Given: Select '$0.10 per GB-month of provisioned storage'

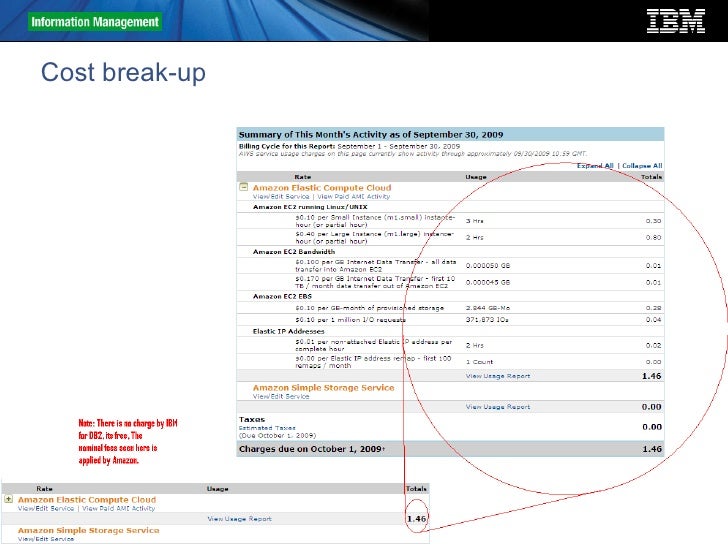Looking at the screenshot, I should pyautogui.click(x=370, y=308).
